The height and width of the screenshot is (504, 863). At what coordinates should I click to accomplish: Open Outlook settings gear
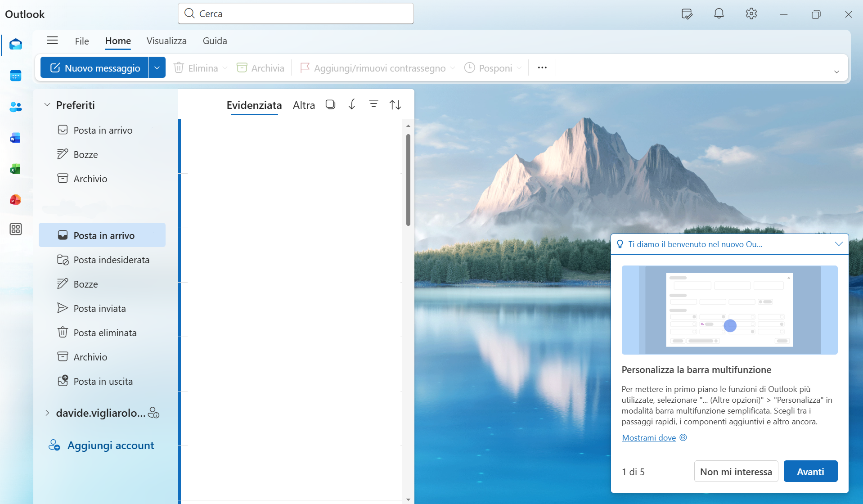pyautogui.click(x=751, y=14)
